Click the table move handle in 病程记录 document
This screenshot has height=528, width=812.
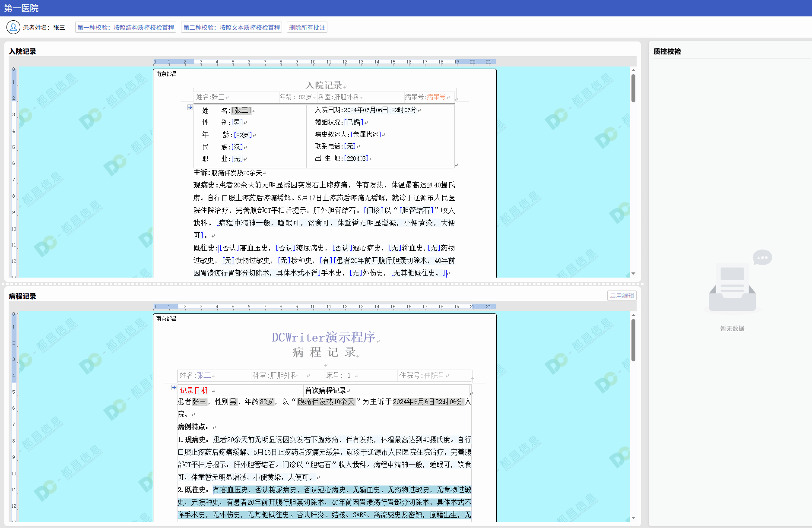(x=174, y=388)
